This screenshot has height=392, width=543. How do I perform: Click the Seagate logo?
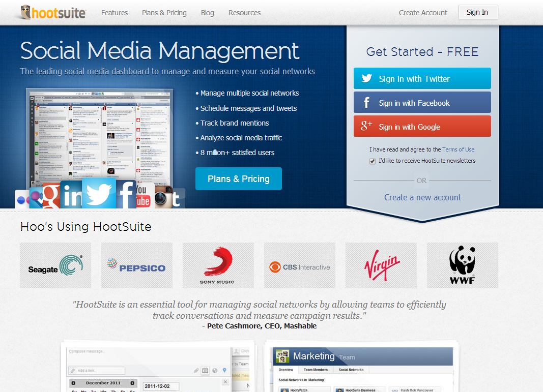(55, 265)
